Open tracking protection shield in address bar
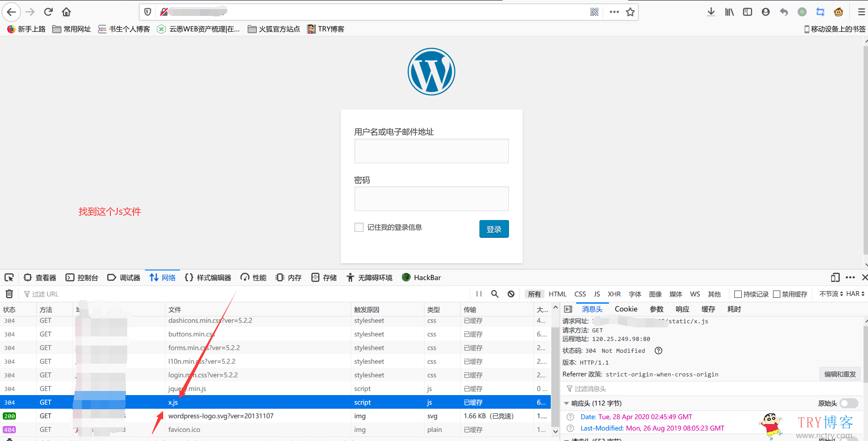Viewport: 868px width, 441px height. click(x=147, y=12)
